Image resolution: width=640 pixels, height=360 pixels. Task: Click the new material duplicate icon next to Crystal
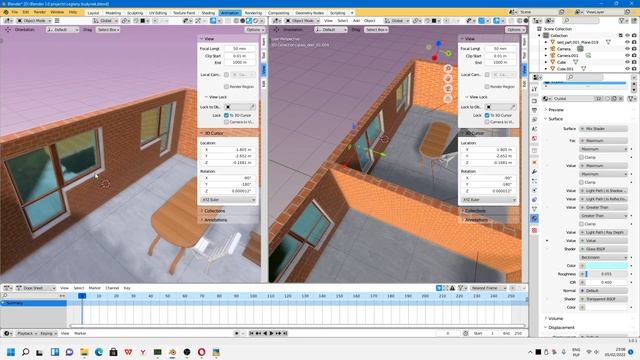[613, 99]
